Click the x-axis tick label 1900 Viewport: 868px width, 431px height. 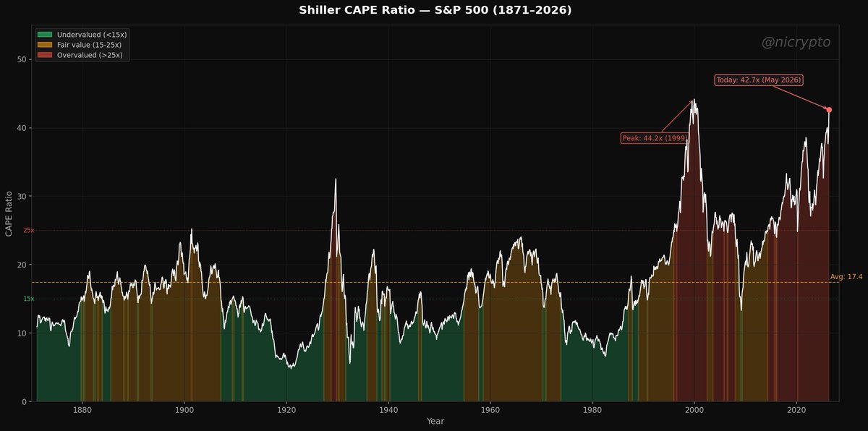(184, 409)
